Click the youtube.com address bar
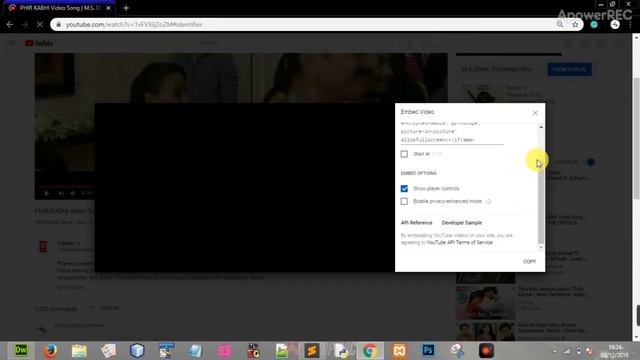The height and width of the screenshot is (360, 640). pos(310,24)
